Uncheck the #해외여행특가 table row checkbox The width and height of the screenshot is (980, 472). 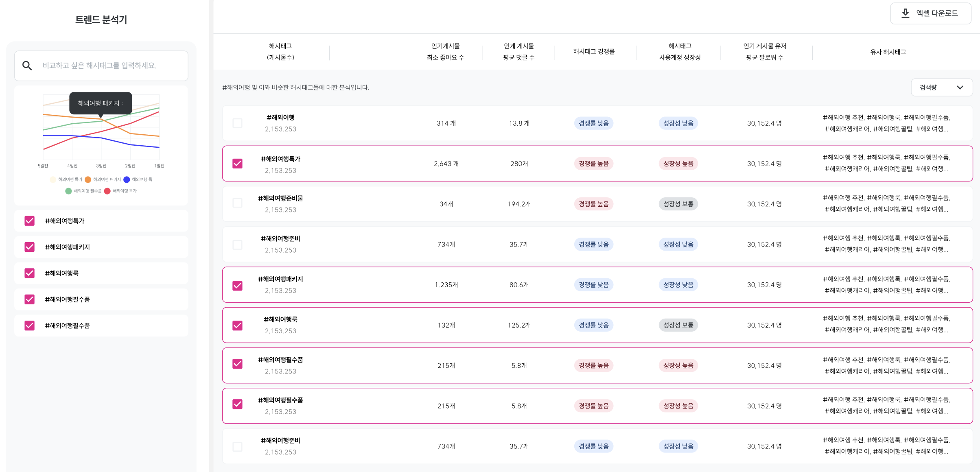pyautogui.click(x=237, y=164)
